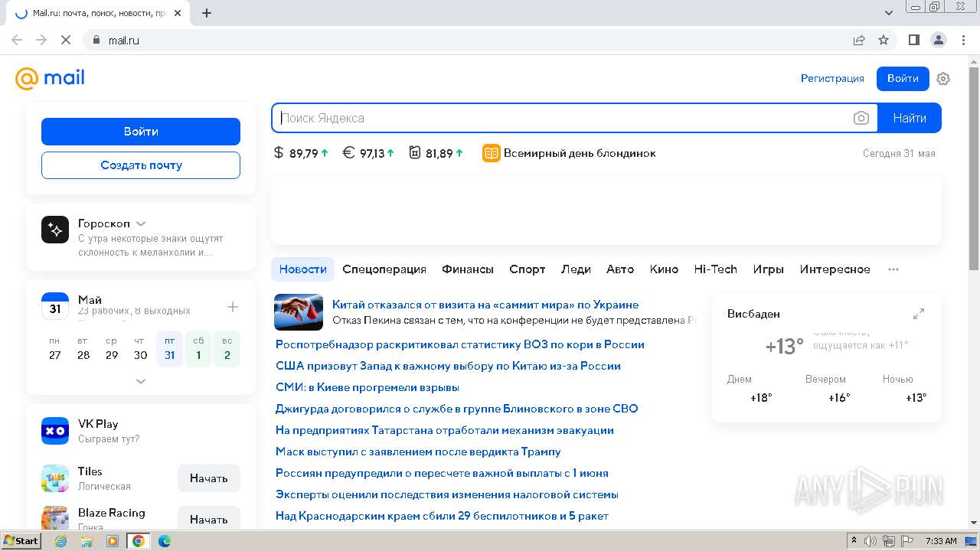Image resolution: width=980 pixels, height=551 pixels.
Task: Open the Horoscope stars icon
Action: click(x=55, y=230)
